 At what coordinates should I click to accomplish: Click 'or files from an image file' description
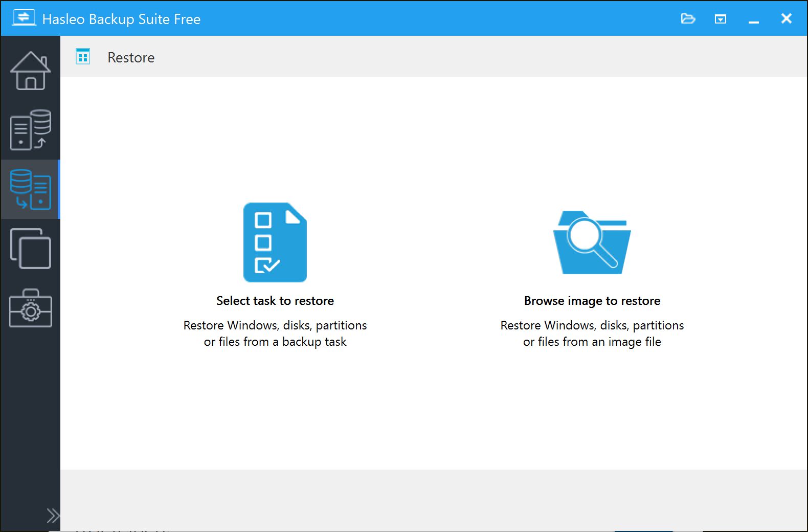[x=592, y=342]
